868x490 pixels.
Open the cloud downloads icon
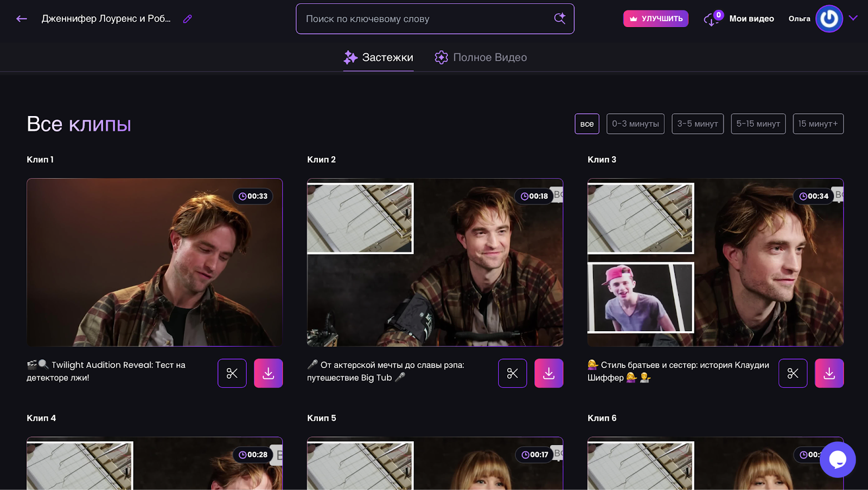pyautogui.click(x=711, y=20)
